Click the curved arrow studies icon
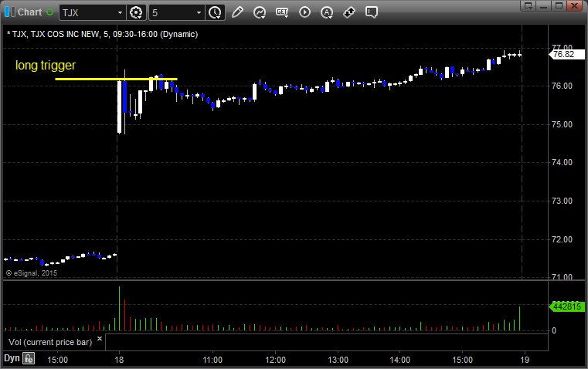This screenshot has width=588, height=369. coord(260,12)
